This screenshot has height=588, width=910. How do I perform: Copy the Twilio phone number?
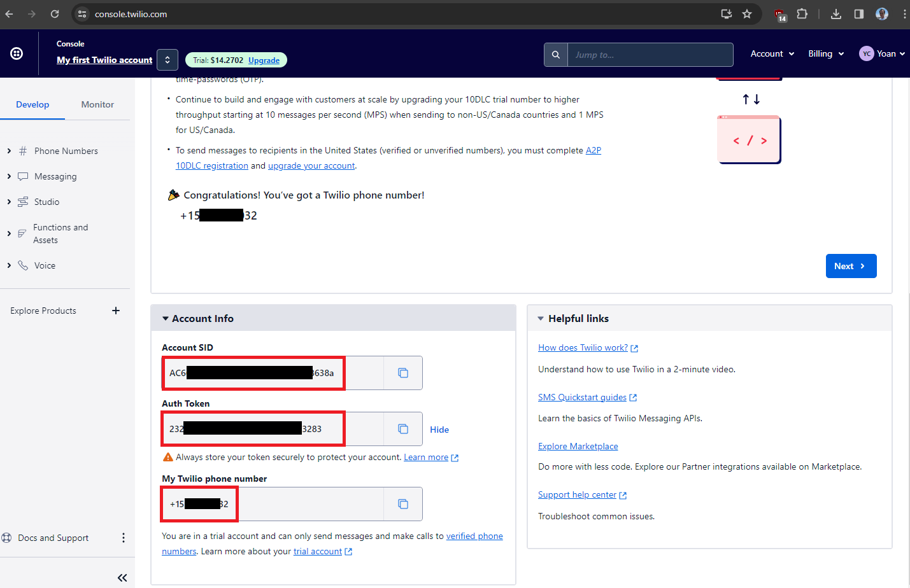tap(403, 504)
